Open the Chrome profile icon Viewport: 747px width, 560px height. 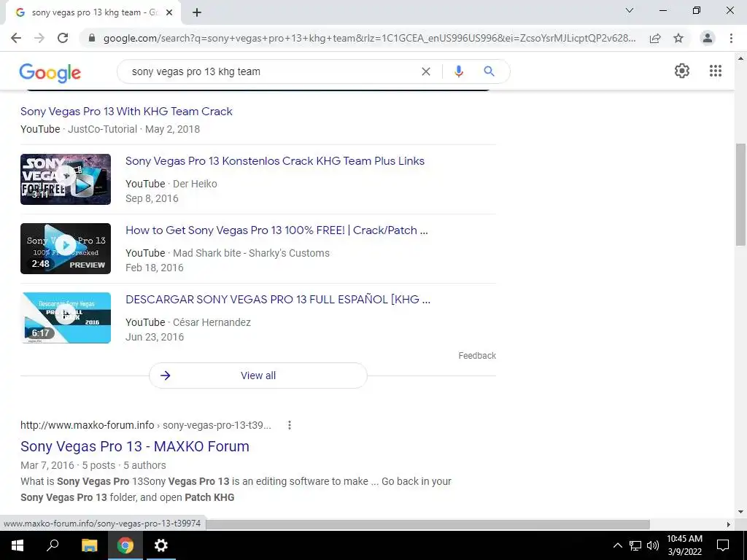click(x=708, y=38)
